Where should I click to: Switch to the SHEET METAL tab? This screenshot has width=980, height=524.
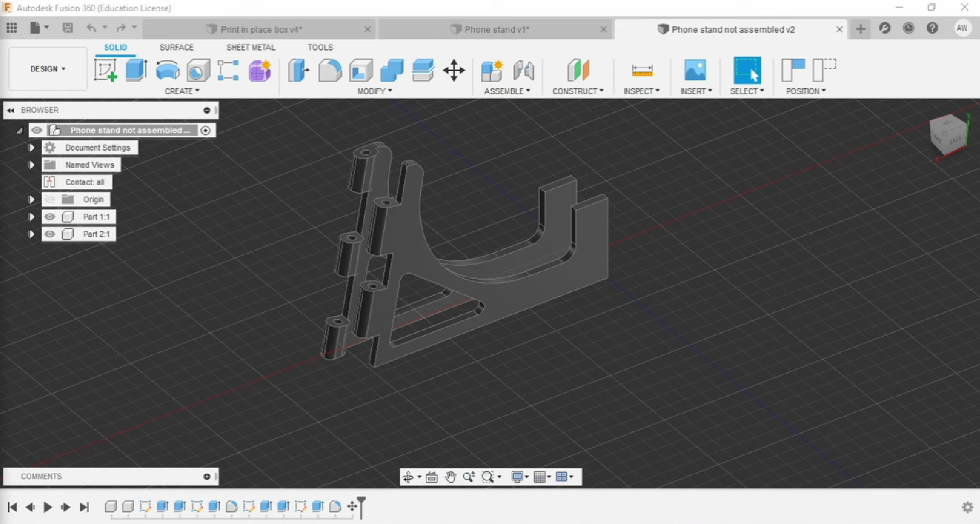point(251,47)
